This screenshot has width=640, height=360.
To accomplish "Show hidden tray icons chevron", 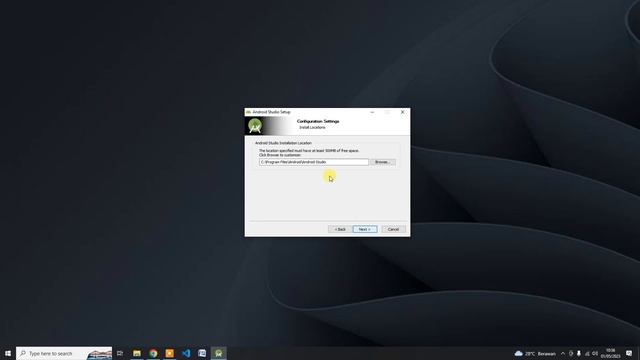I will [563, 353].
